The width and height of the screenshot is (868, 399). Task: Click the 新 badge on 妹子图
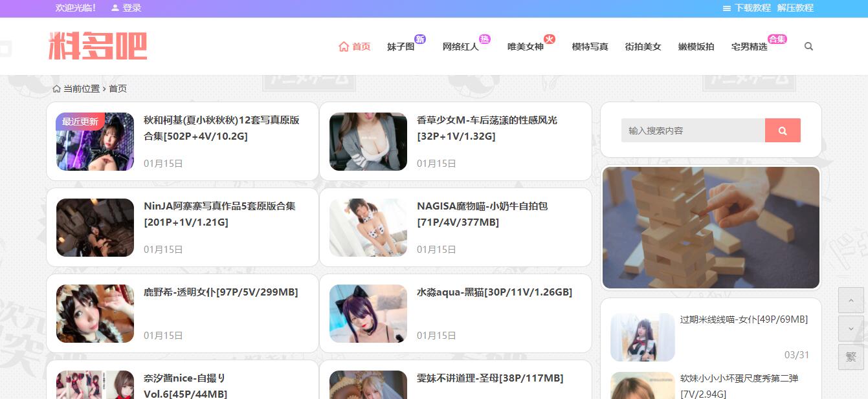click(420, 39)
